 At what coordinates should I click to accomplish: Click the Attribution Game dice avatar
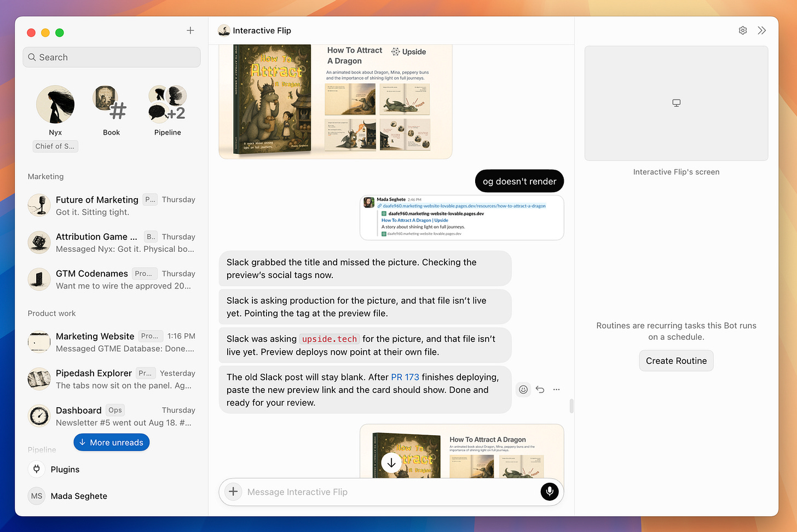[x=39, y=242]
